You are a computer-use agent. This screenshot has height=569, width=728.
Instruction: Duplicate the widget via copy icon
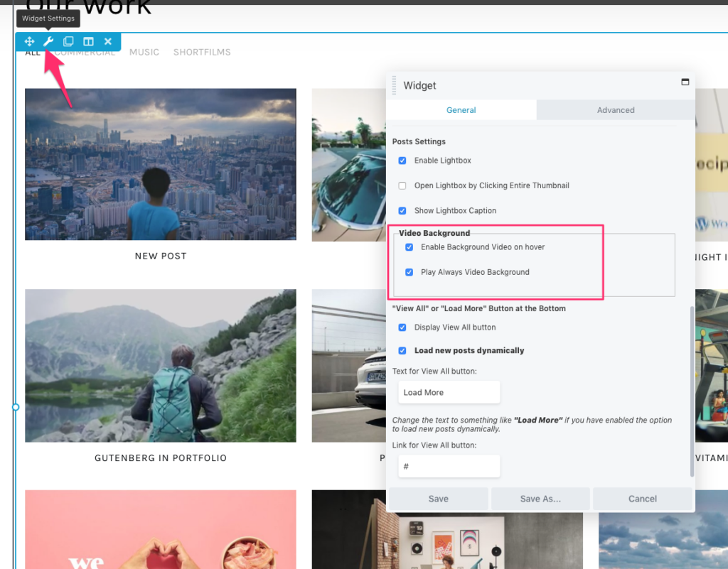68,42
